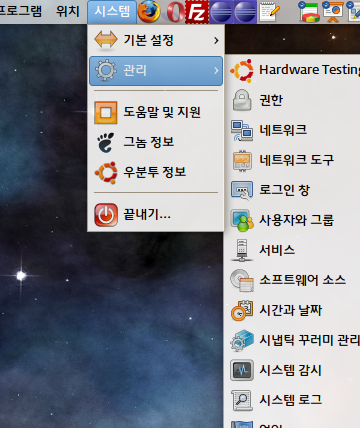The width and height of the screenshot is (360, 428).
Task: Open 서비스 settings
Action: (x=293, y=250)
